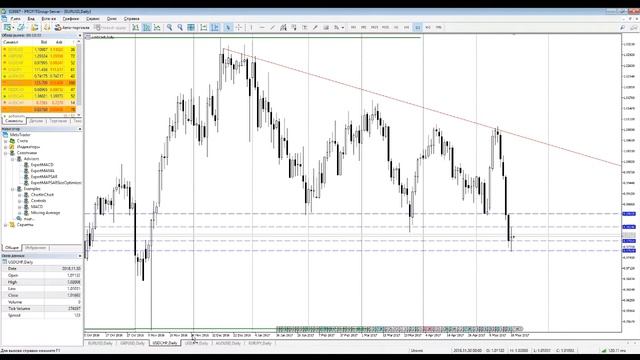The image size is (640, 360).
Task: Open the search icon in toolbar
Action: click(622, 27)
